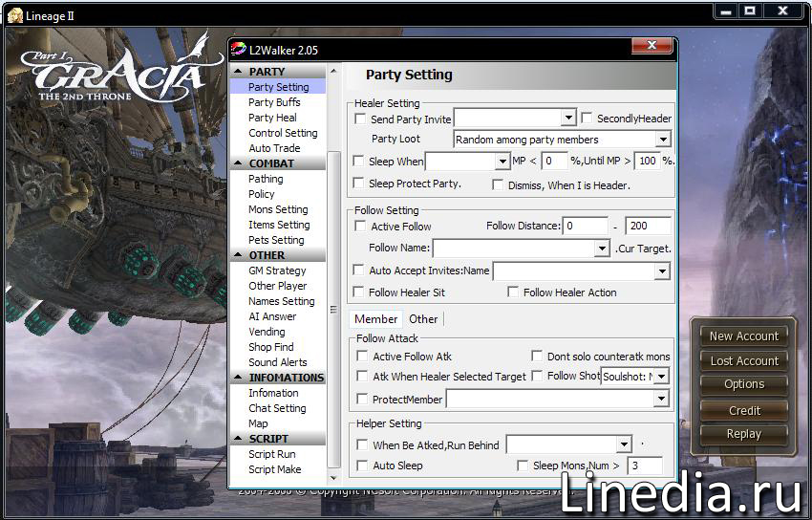Screen dimensions: 812x520
Task: Enable Follow Healer Sit checkbox
Action: [360, 292]
